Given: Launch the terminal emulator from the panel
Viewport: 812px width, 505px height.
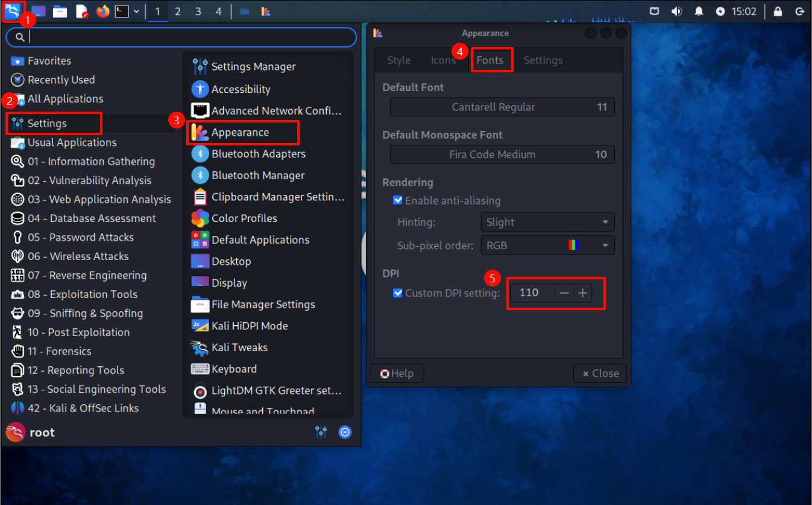Looking at the screenshot, I should click(x=122, y=11).
